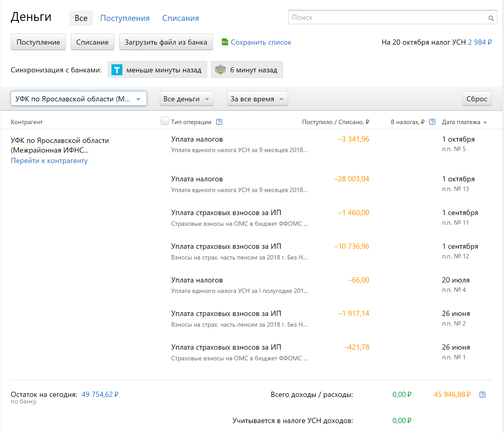This screenshot has height=433, width=504.
Task: Open the За все время period dropdown
Action: coord(257,99)
